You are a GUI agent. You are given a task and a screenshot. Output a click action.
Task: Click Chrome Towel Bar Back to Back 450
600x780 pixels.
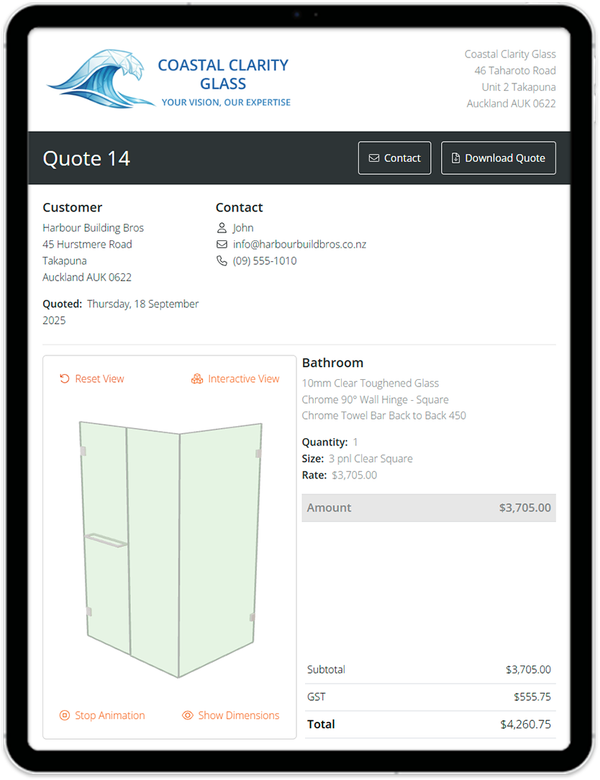[384, 415]
